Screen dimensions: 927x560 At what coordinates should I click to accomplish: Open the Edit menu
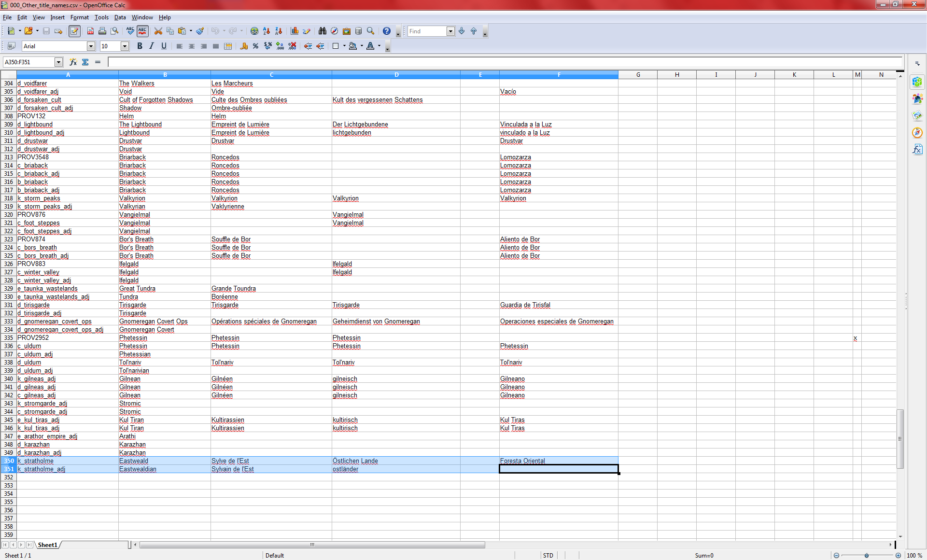22,17
